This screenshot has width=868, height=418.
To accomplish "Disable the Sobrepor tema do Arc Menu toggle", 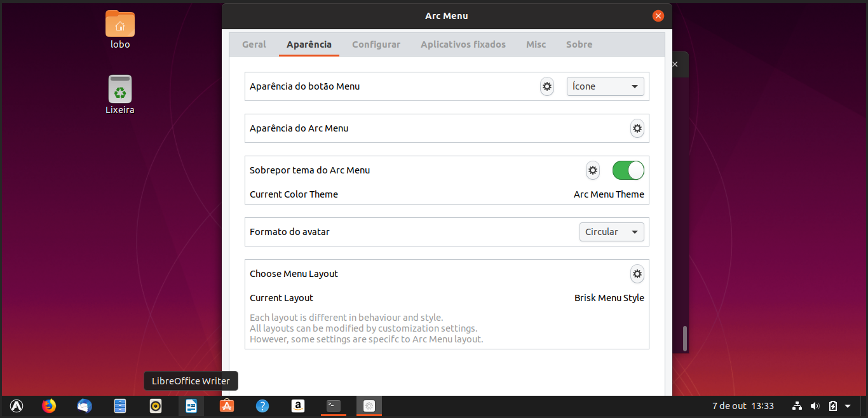I will [628, 170].
